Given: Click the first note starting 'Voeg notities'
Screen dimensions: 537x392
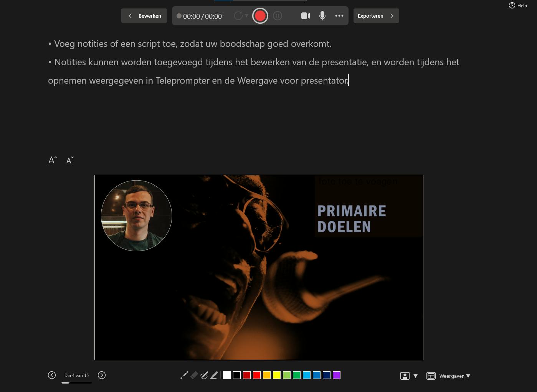Looking at the screenshot, I should tap(190, 44).
